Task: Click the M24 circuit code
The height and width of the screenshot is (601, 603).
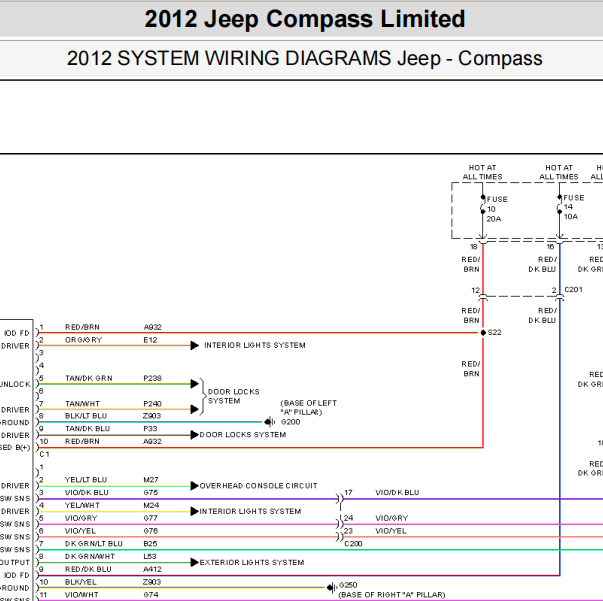Action: coord(151,505)
